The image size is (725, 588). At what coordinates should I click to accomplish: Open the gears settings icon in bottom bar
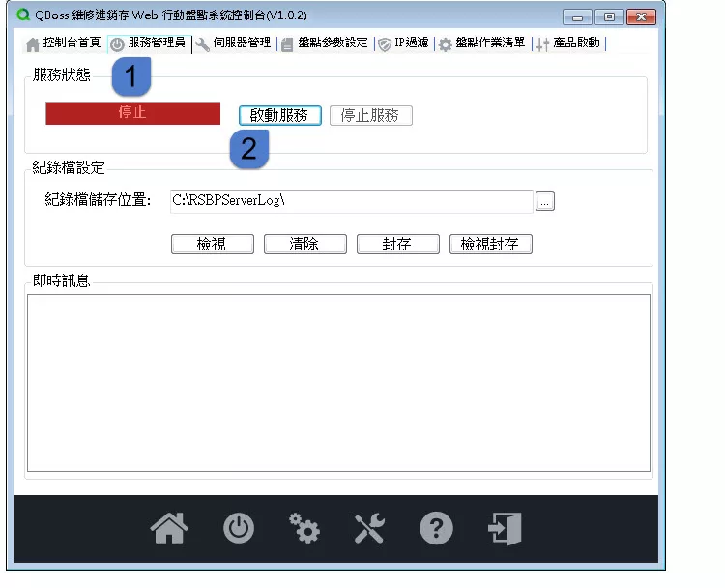[x=304, y=528]
